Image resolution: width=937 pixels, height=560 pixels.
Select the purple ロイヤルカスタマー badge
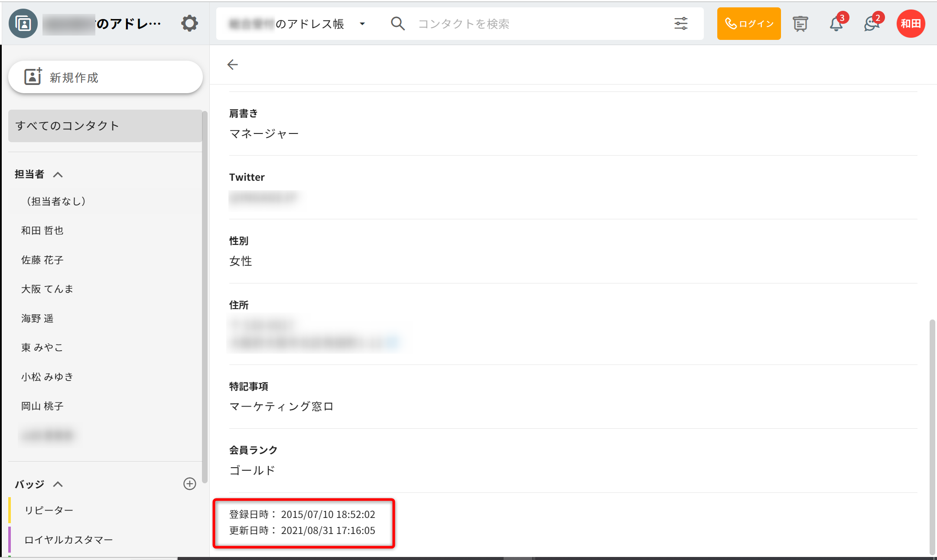68,540
